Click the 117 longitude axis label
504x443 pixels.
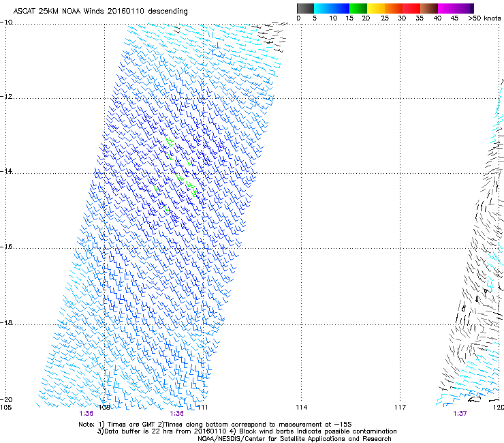pyautogui.click(x=400, y=408)
